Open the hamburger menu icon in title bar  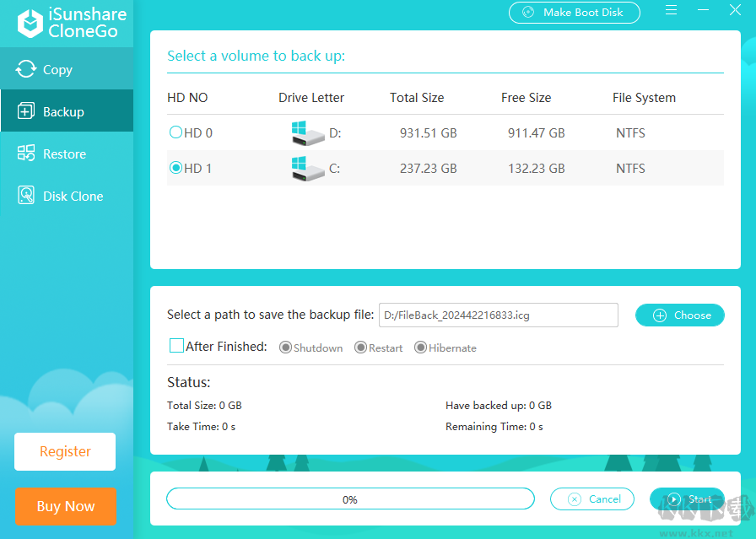point(672,11)
